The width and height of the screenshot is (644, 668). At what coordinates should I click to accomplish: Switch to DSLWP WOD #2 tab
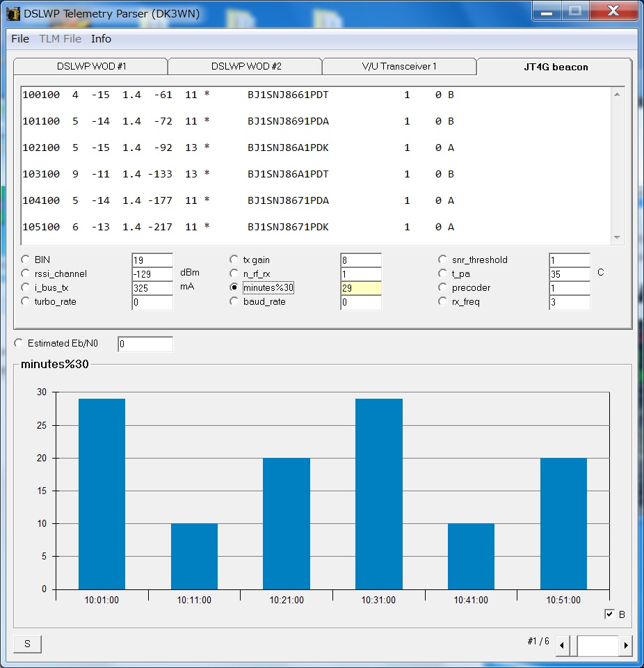coord(245,67)
